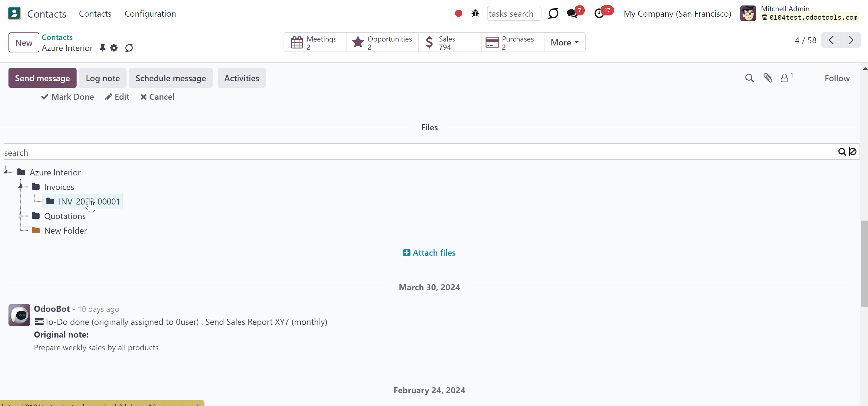This screenshot has height=406, width=868.
Task: Click the Files search magnifier icon
Action: point(842,152)
